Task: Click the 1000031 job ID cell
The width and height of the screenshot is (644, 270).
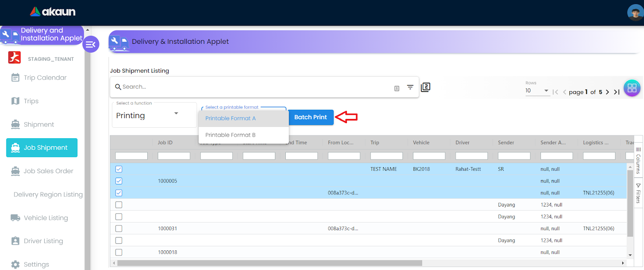Action: click(167, 229)
